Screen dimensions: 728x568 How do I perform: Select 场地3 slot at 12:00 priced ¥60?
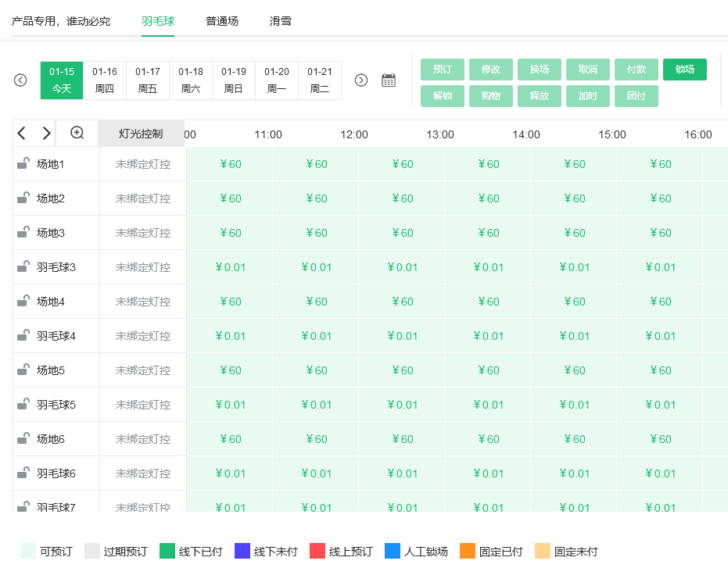pos(402,233)
